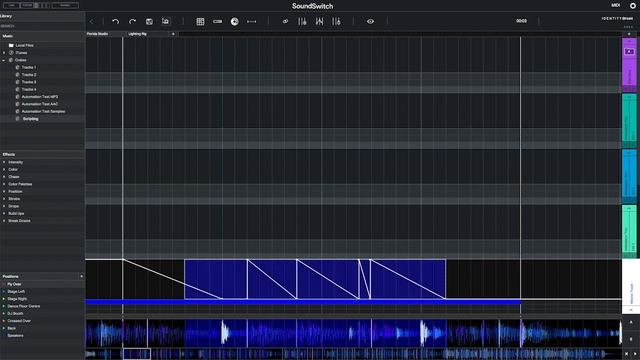Expand the Break Downs effects group
This screenshot has height=360, width=640.
pyautogui.click(x=4, y=221)
